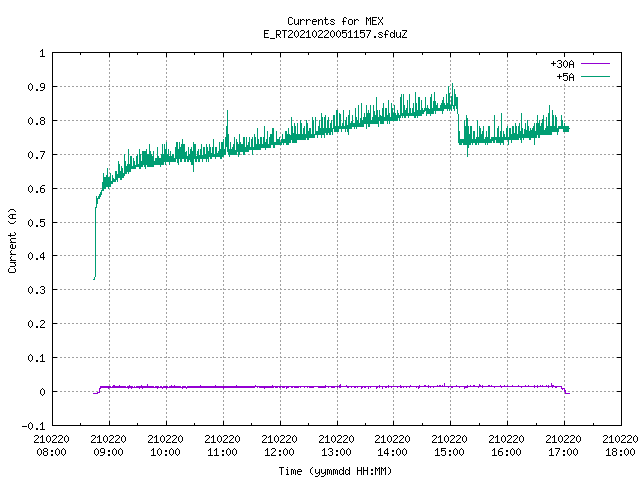Screen dimensions: 640x480
Task: Click the x-axis label 210220 12:00
Action: coord(279,446)
